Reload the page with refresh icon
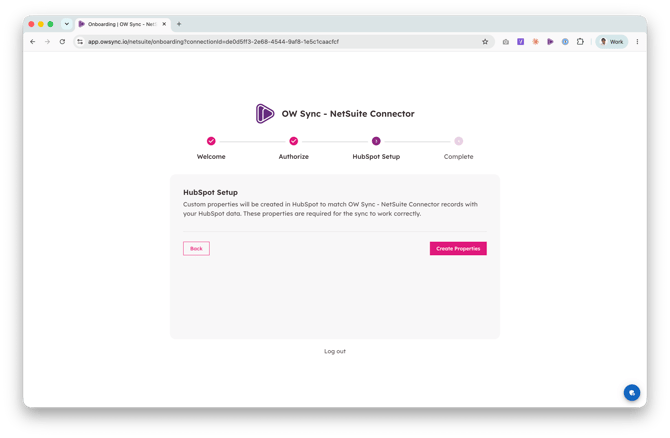Image resolution: width=670 pixels, height=438 pixels. tap(62, 41)
